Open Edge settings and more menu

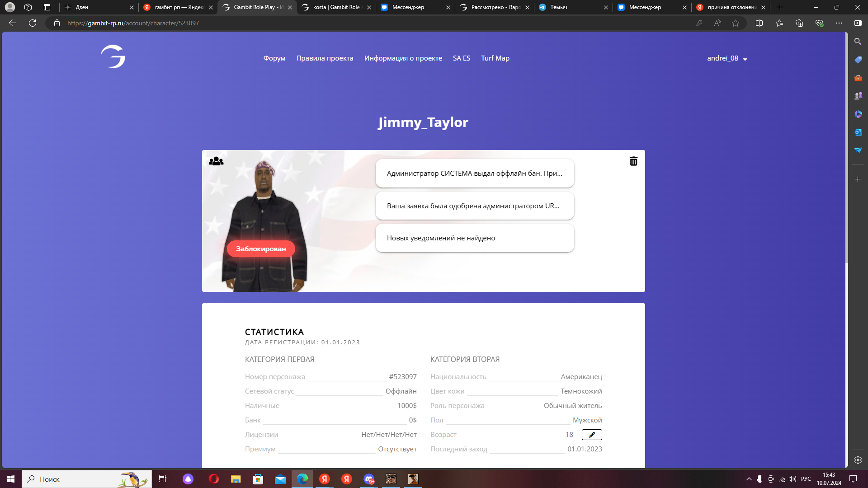[839, 23]
